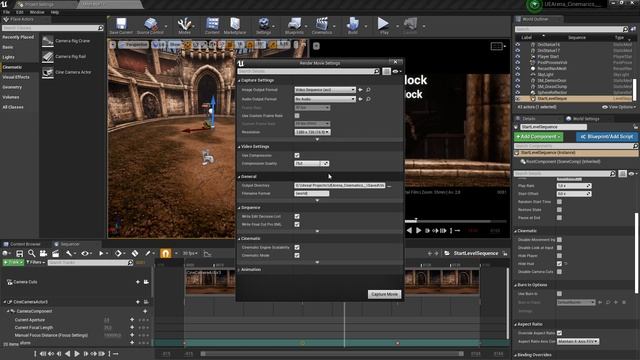Image resolution: width=640 pixels, height=360 pixels.
Task: Toggle the Use Custom Frame Rate checkbox
Action: (297, 116)
